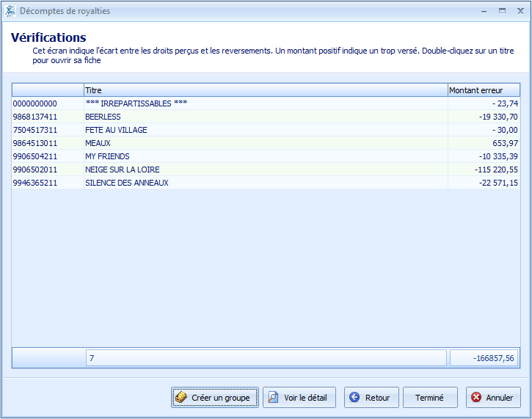Image resolution: width=532 pixels, height=419 pixels.
Task: Select the IRREPARTISSABLES row
Action: pos(136,103)
